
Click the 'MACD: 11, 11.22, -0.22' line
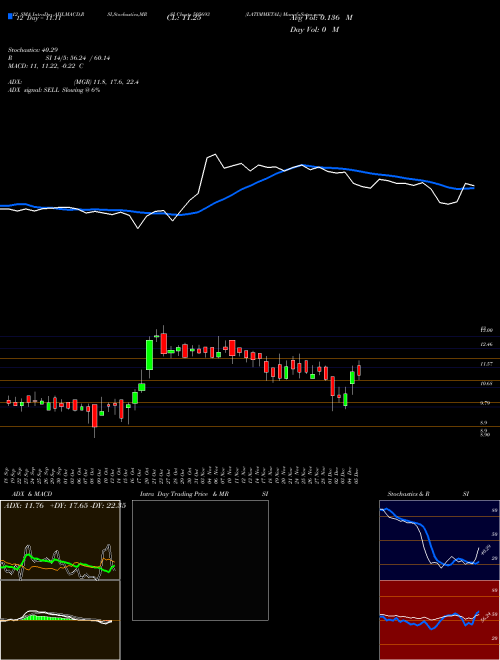click(x=45, y=66)
